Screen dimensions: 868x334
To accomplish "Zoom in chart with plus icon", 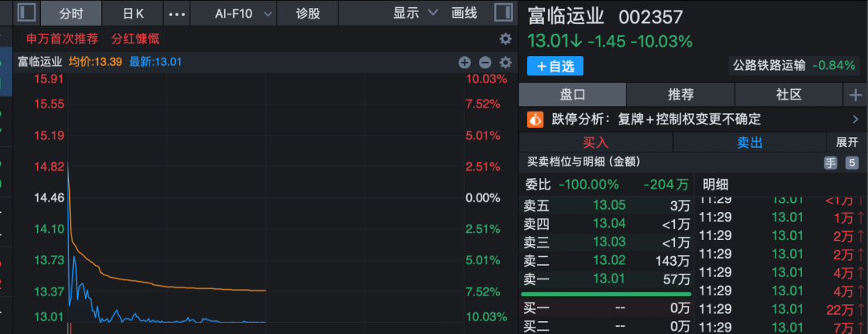I will pyautogui.click(x=465, y=62).
